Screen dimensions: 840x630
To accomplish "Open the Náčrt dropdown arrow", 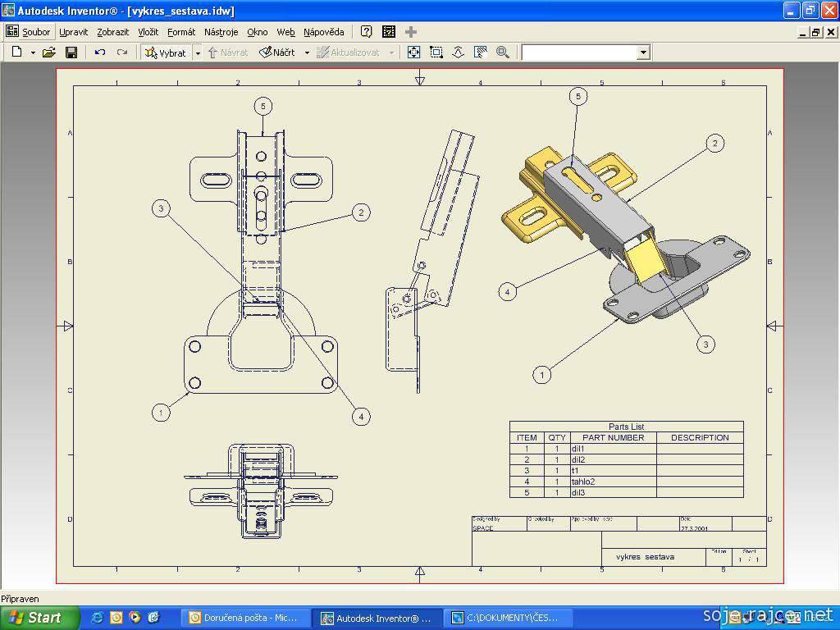I will pos(307,52).
